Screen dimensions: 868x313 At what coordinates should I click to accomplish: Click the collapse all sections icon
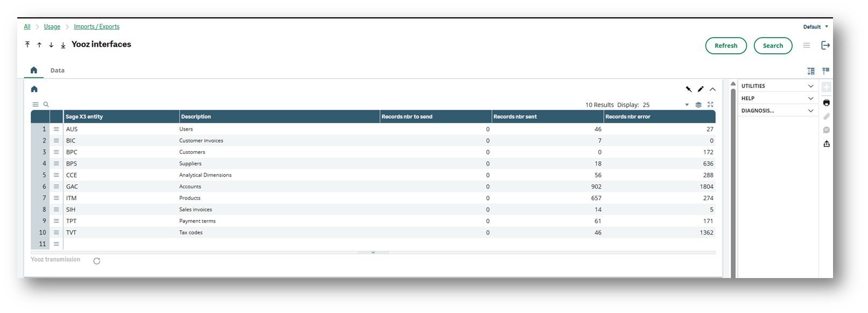point(825,70)
